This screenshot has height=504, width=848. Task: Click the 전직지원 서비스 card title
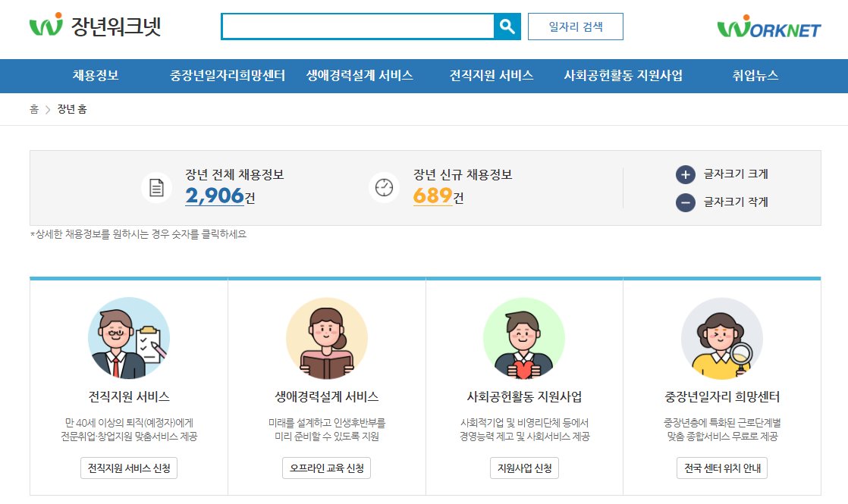129,397
